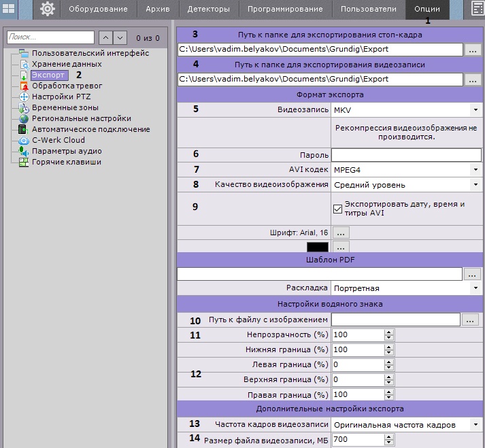Browse for the freeze-frame export folder
The image size is (485, 448).
[473, 49]
